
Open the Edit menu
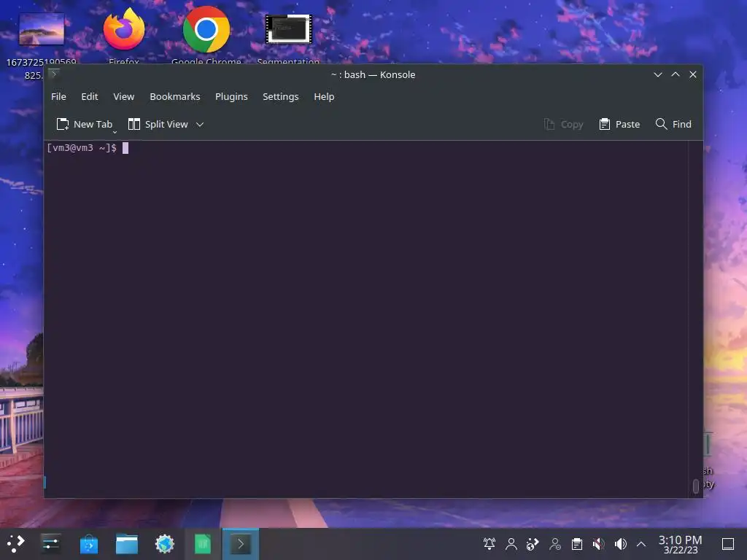pos(90,97)
